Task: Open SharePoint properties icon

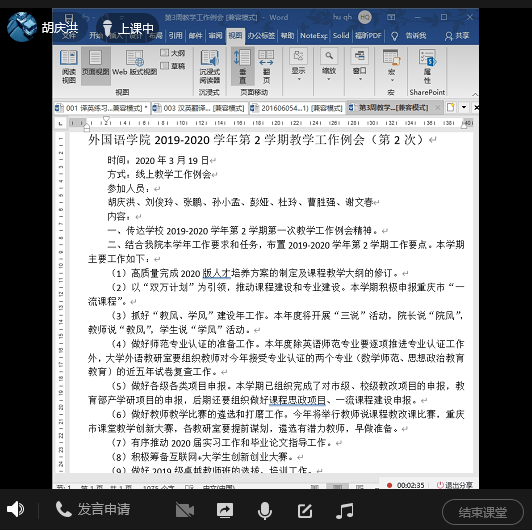Action: (427, 67)
